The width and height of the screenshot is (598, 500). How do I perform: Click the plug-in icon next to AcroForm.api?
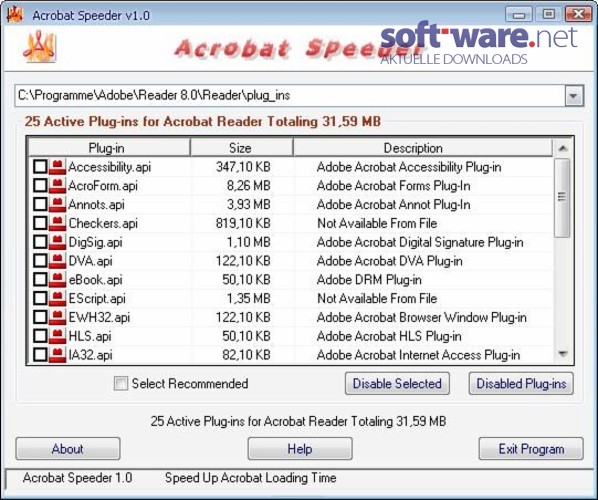tap(57, 186)
